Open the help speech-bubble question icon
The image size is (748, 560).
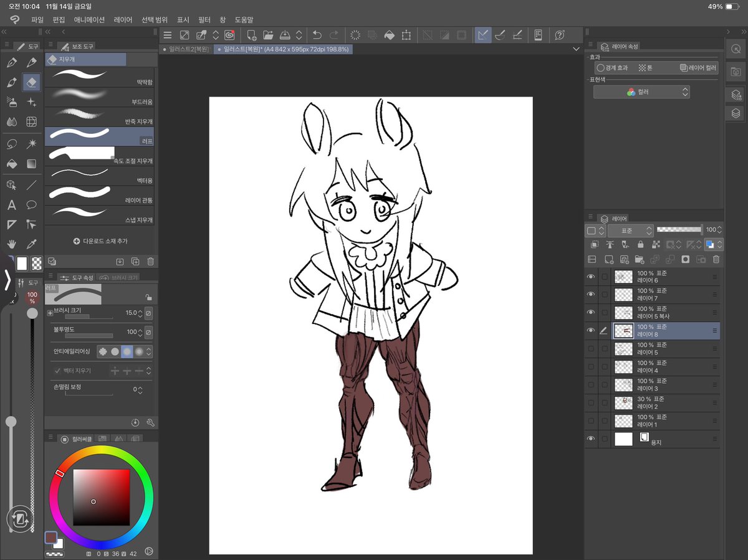560,36
